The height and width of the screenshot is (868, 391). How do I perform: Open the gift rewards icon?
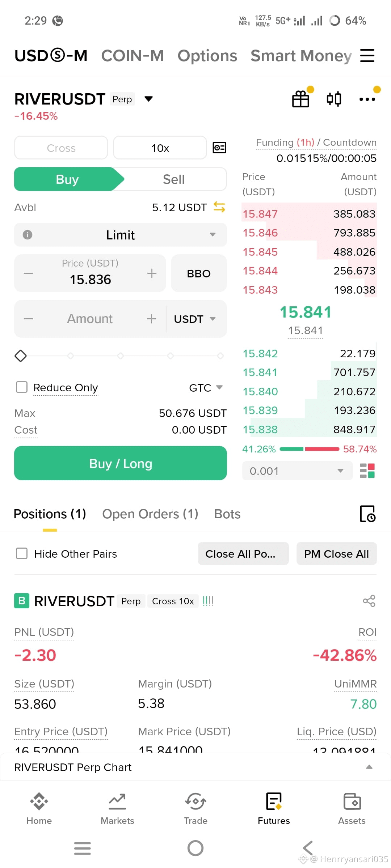[x=301, y=99]
